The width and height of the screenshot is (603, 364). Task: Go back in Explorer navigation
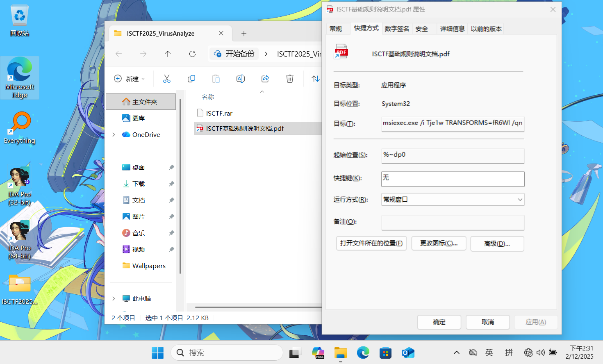coord(118,54)
